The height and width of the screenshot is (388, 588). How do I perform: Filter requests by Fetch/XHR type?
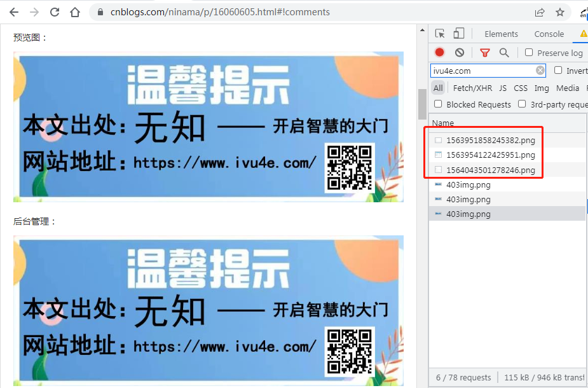[472, 88]
